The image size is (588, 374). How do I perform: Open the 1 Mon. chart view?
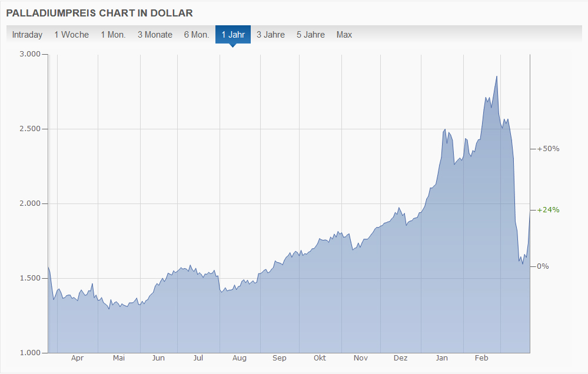[x=113, y=35]
